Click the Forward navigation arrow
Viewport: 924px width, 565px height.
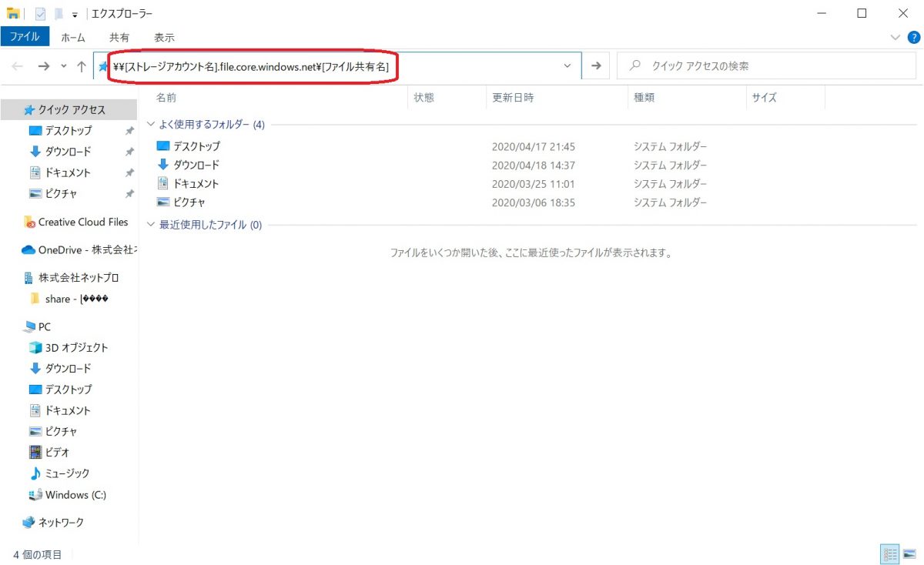[43, 66]
